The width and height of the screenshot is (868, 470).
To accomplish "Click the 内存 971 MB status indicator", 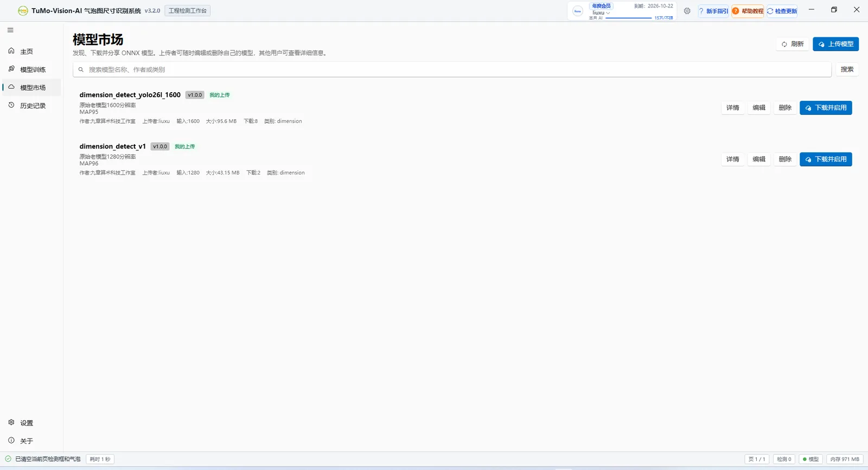I will click(845, 459).
